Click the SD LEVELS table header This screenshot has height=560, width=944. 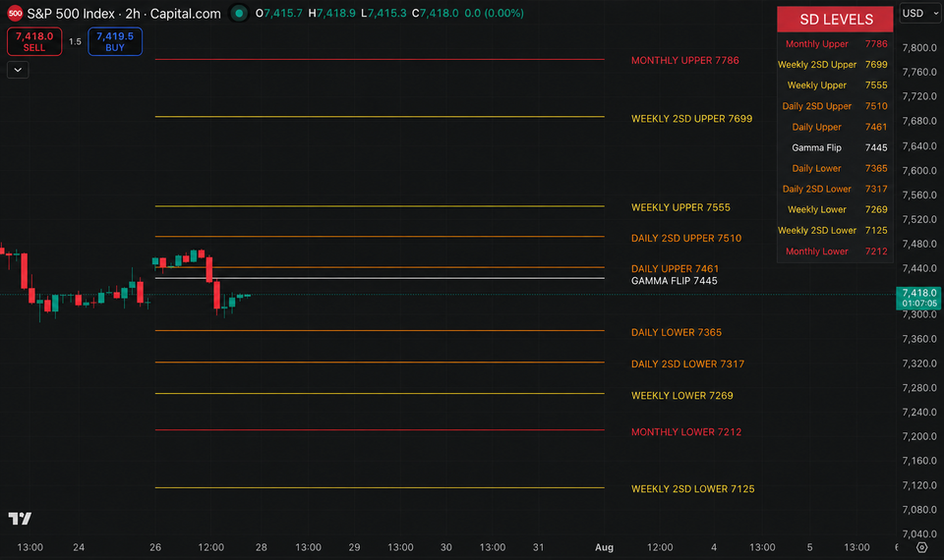click(836, 20)
